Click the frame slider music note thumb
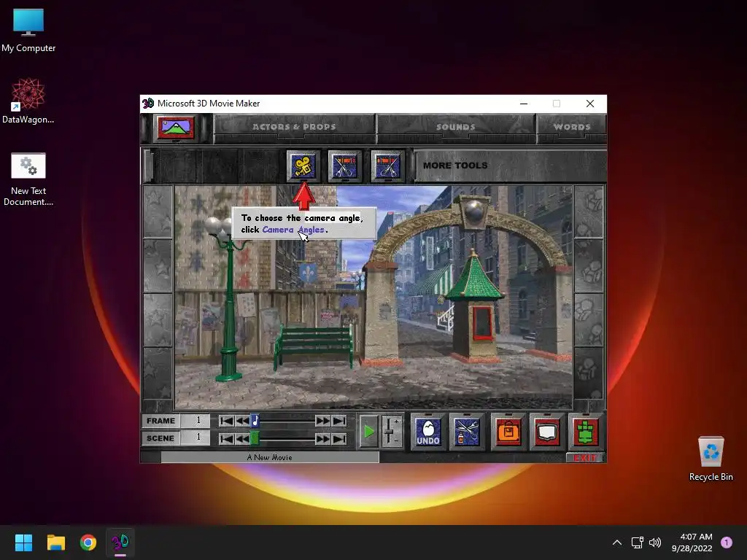The width and height of the screenshot is (747, 560). (x=255, y=421)
